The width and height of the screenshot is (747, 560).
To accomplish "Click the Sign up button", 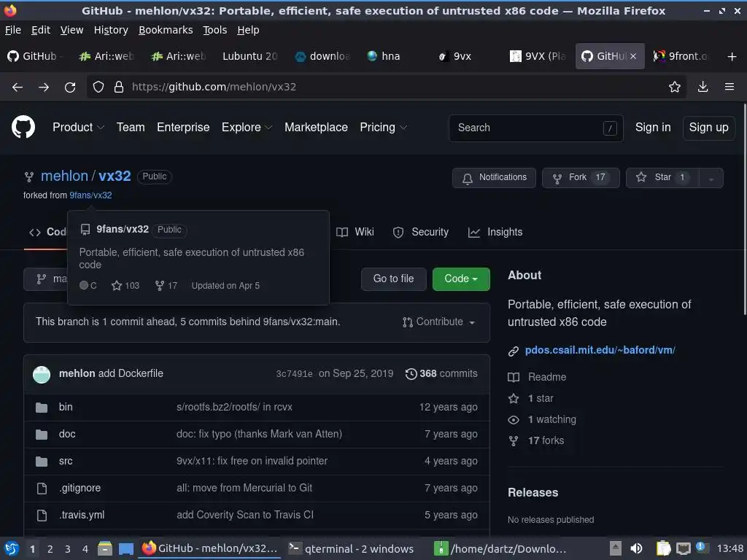I will (708, 128).
